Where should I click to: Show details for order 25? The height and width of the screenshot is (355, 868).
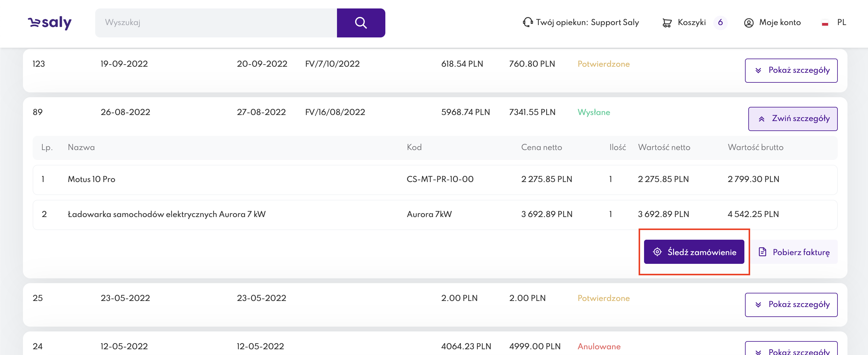pyautogui.click(x=791, y=305)
